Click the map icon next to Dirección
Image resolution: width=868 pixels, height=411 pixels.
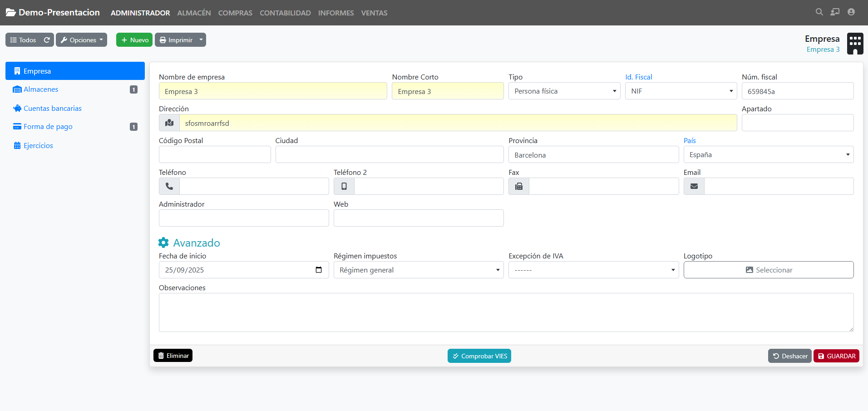click(x=169, y=123)
